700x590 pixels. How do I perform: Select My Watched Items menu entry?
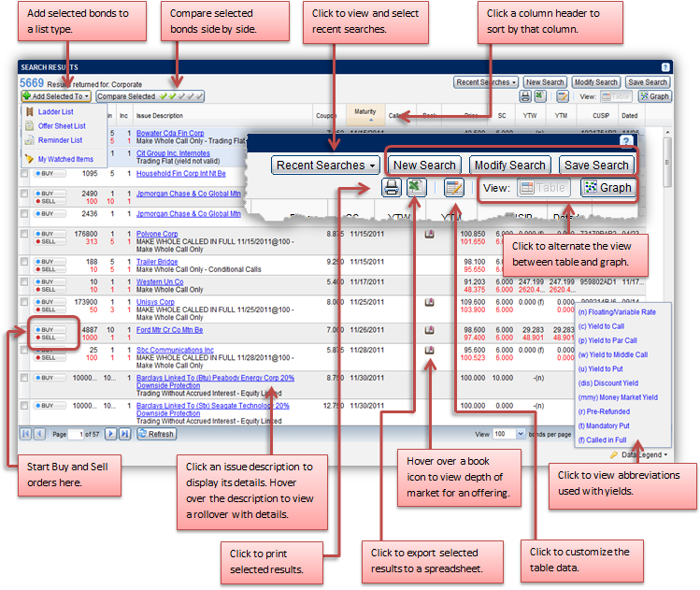pos(64,159)
